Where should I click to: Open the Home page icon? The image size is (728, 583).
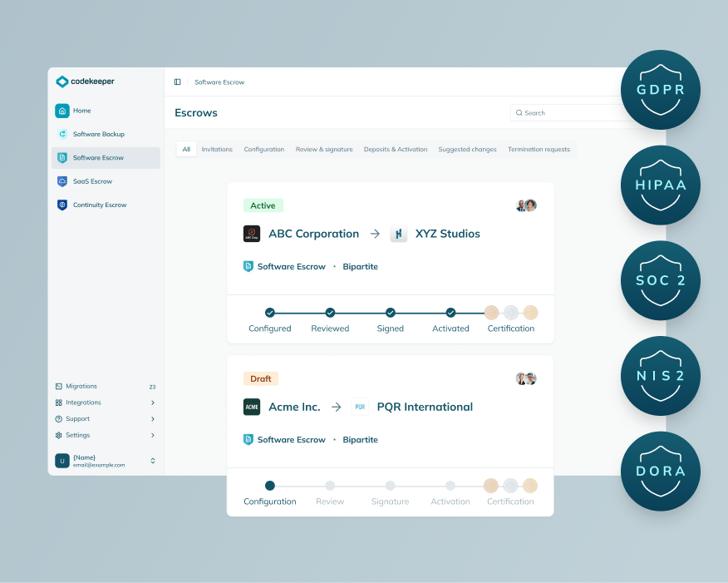point(62,111)
